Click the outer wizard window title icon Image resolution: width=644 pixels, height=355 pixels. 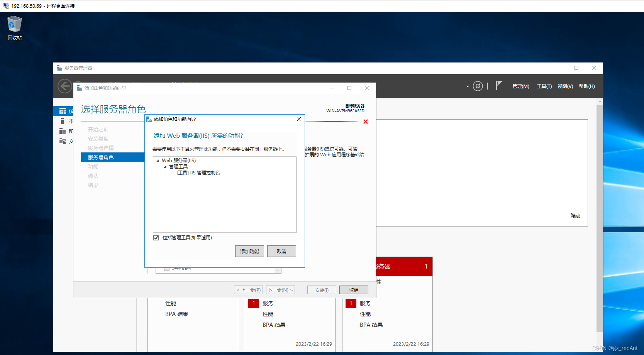click(x=80, y=88)
